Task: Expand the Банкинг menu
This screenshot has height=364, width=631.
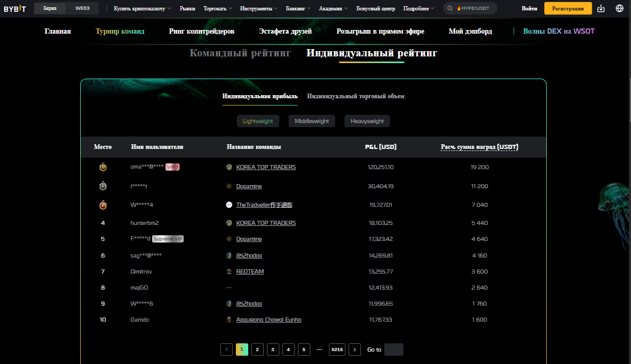Action: 298,8
